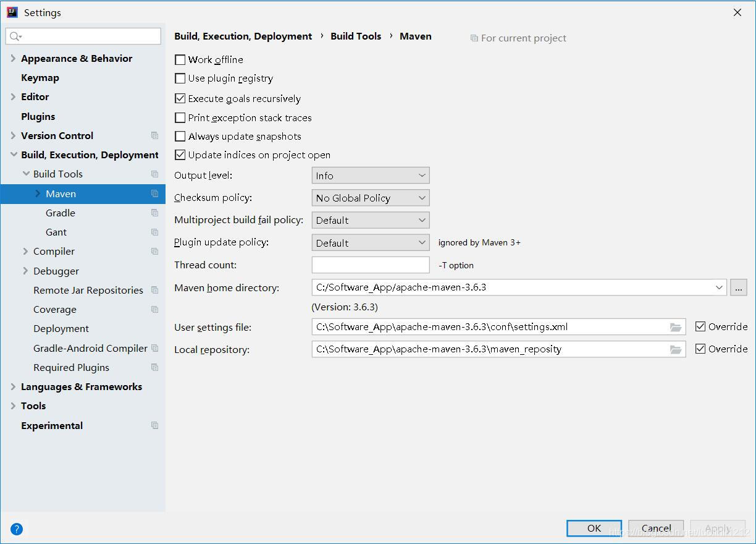
Task: Browse folder for User settings file
Action: click(676, 327)
